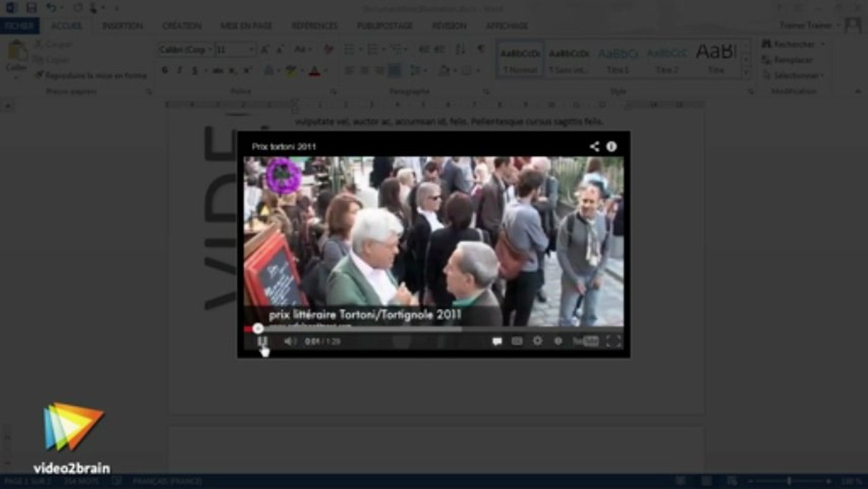This screenshot has width=868, height=489.
Task: Open the RÉFÉRENCES tab
Action: 314,26
